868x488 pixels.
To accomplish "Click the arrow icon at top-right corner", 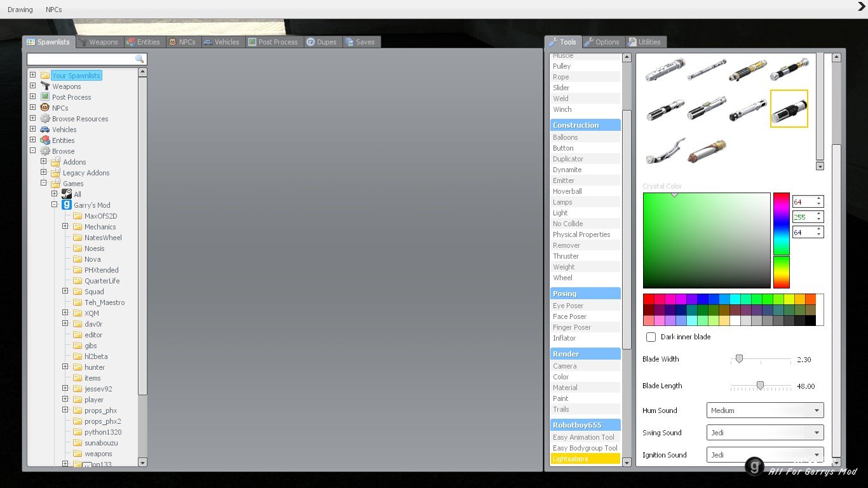I will pyautogui.click(x=862, y=7).
